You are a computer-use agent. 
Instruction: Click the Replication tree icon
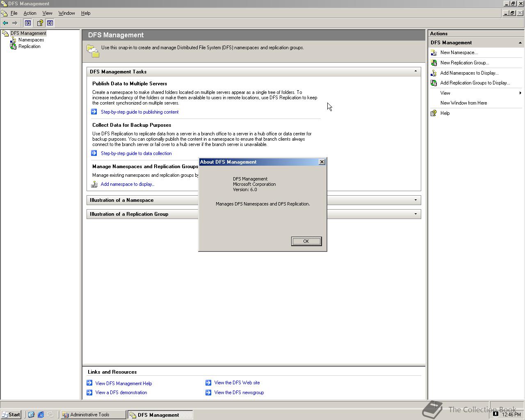(13, 46)
